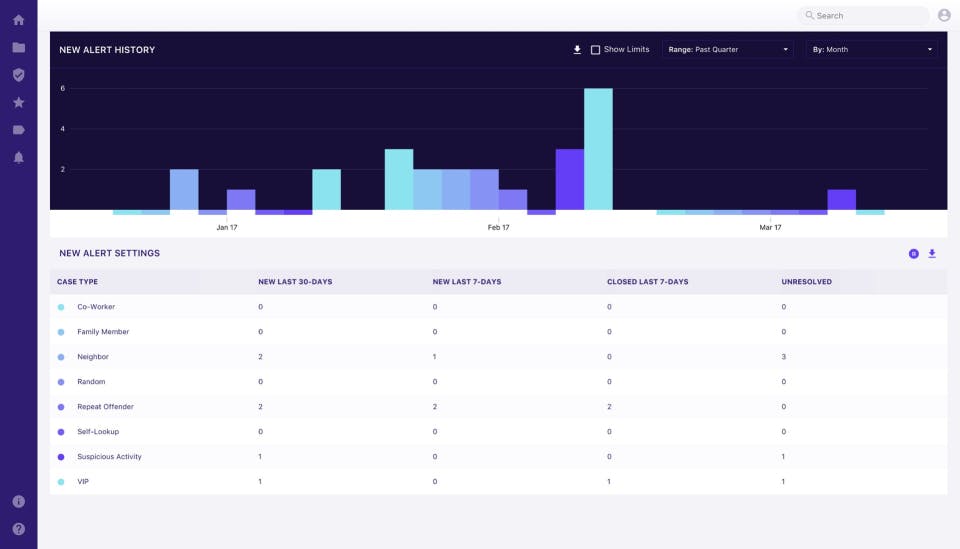Open the shield checkmark sidebar section

(x=18, y=75)
